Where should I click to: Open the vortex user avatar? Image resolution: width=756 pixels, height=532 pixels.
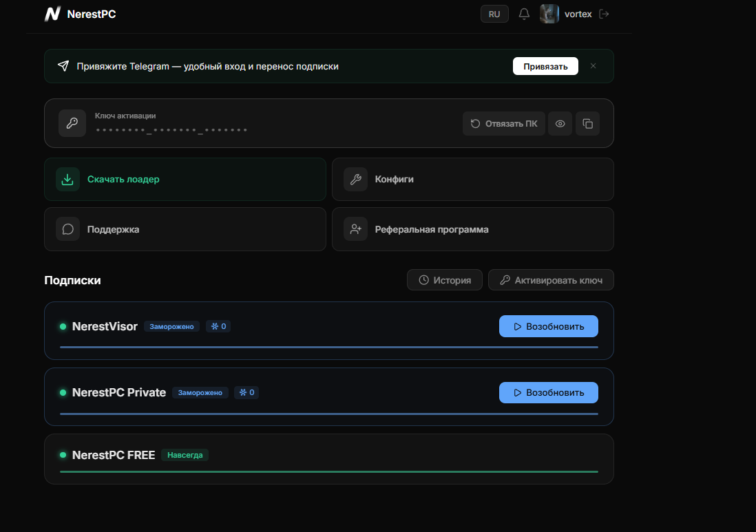point(549,14)
